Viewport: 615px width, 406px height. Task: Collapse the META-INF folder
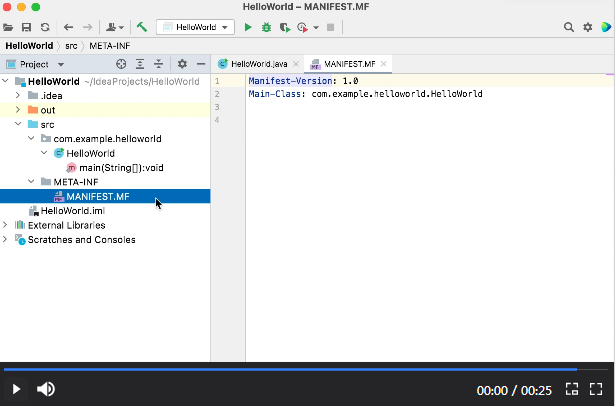tap(31, 182)
